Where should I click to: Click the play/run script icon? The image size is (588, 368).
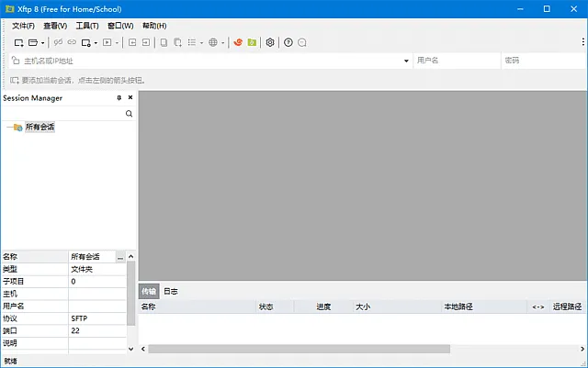click(107, 43)
